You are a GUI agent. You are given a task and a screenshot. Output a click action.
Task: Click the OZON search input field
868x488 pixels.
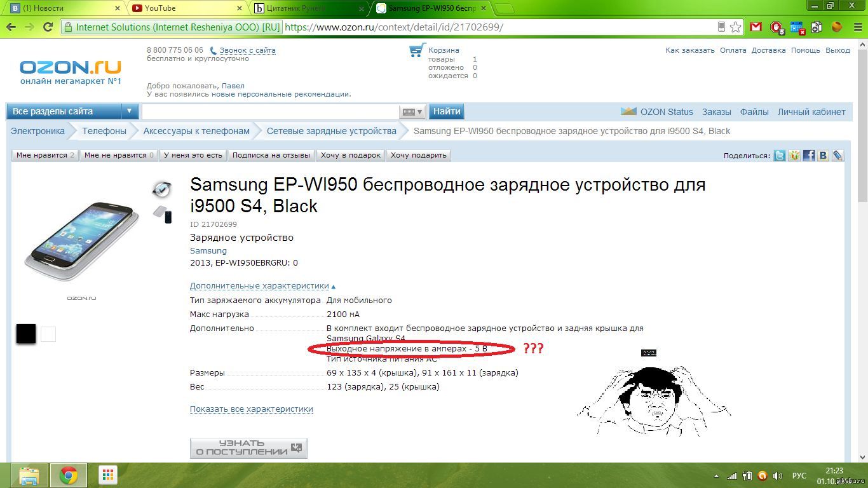click(x=271, y=112)
